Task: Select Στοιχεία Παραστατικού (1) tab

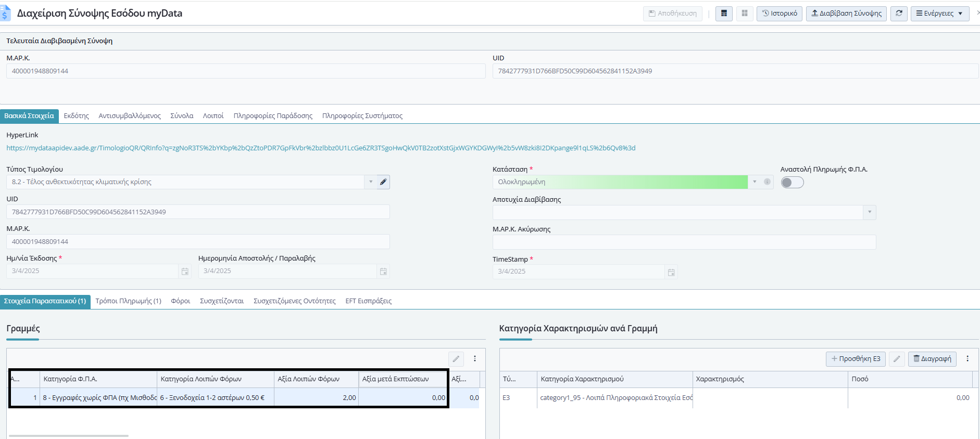Action: [x=45, y=301]
